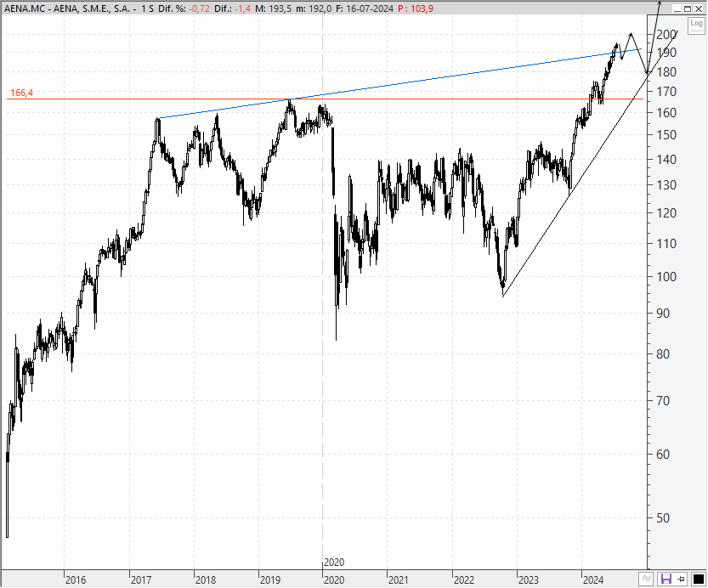
Task: Save the chart with the floppy disk icon
Action: (666, 579)
